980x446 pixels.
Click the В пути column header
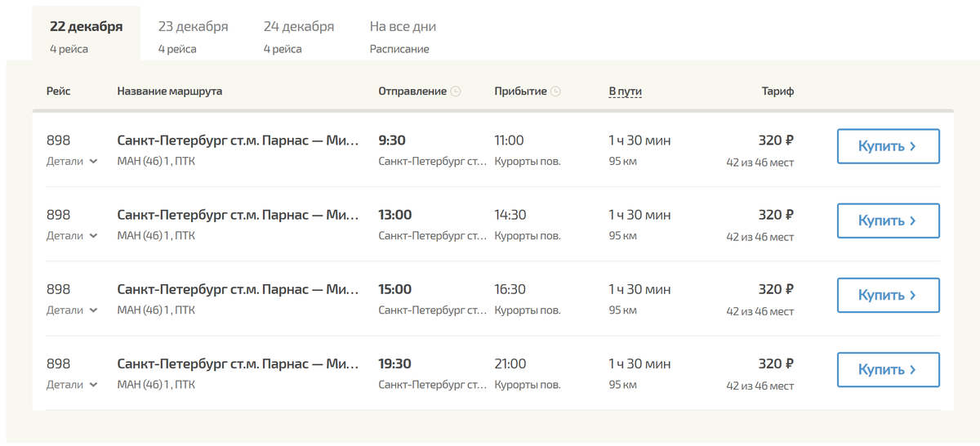click(x=625, y=91)
